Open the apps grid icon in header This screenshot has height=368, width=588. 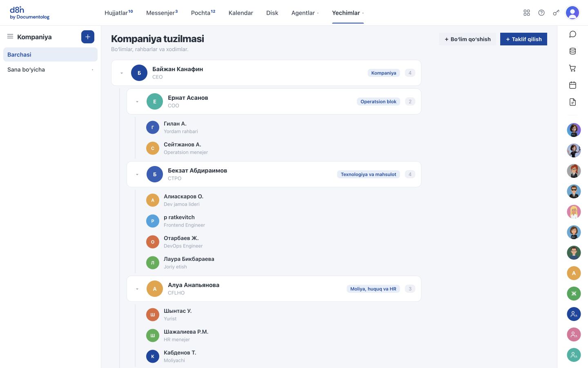click(x=527, y=13)
